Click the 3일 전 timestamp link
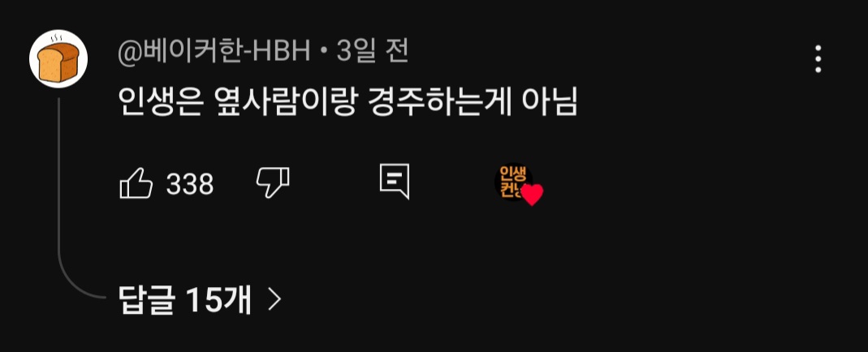Screen dimensions: 868x352 [373, 53]
